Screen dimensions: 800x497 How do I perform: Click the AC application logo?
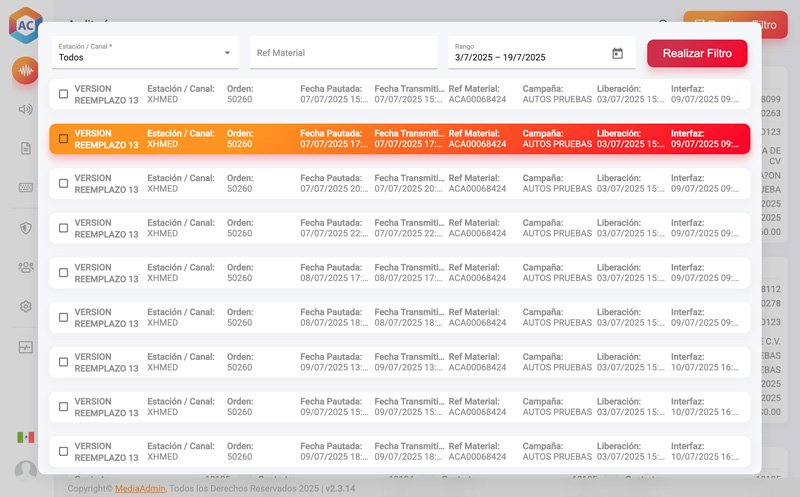(25, 25)
